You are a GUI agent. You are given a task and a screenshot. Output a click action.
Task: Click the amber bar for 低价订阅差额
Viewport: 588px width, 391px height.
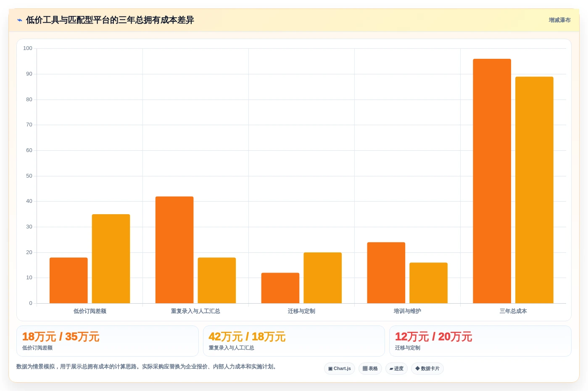pyautogui.click(x=111, y=259)
